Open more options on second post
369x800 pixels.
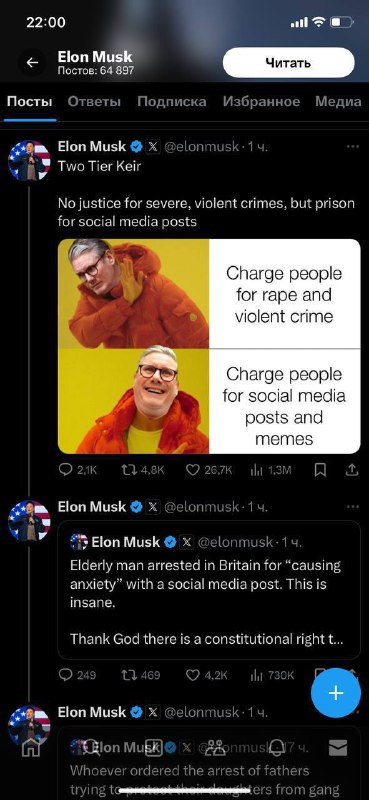coord(353,507)
